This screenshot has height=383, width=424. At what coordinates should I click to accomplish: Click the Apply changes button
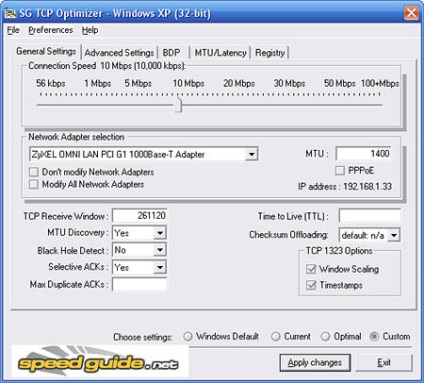click(315, 363)
